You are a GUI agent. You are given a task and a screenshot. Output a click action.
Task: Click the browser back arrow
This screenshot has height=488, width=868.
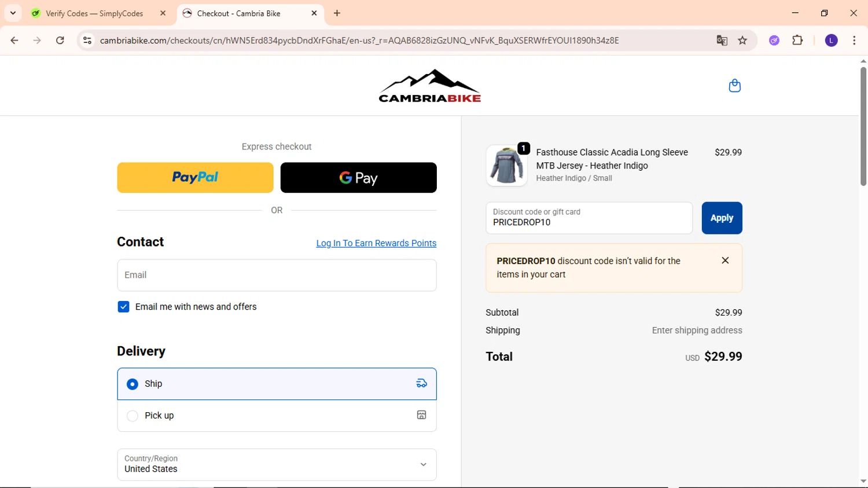pos(14,41)
